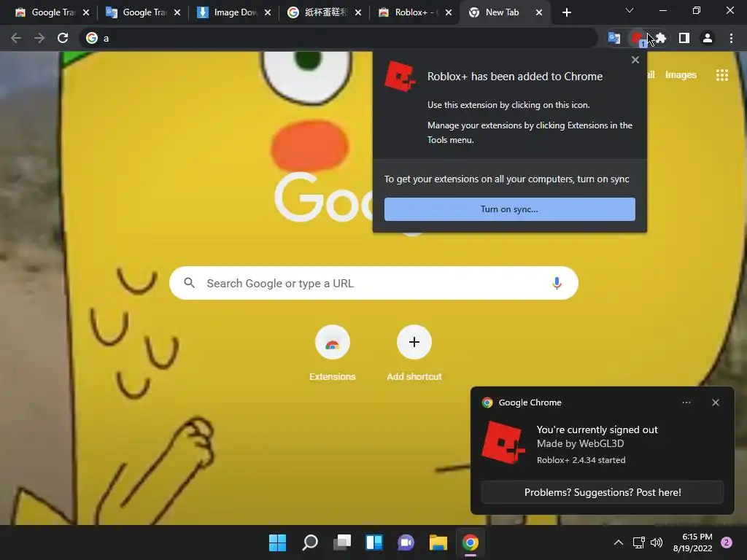The width and height of the screenshot is (747, 560).
Task: Launch the Chat app from taskbar
Action: click(406, 542)
